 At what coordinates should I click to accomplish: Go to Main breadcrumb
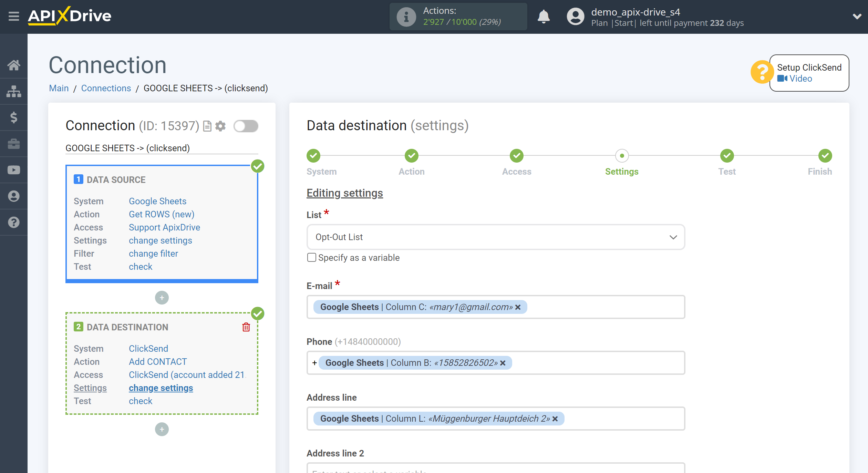pyautogui.click(x=59, y=88)
